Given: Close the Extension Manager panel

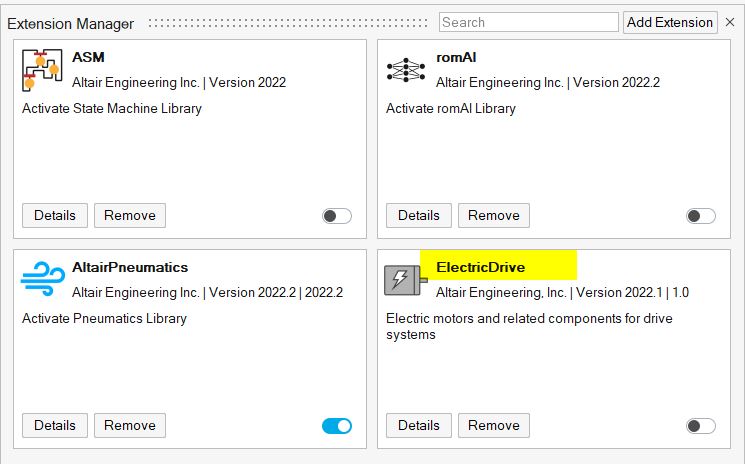Looking at the screenshot, I should click(x=730, y=22).
